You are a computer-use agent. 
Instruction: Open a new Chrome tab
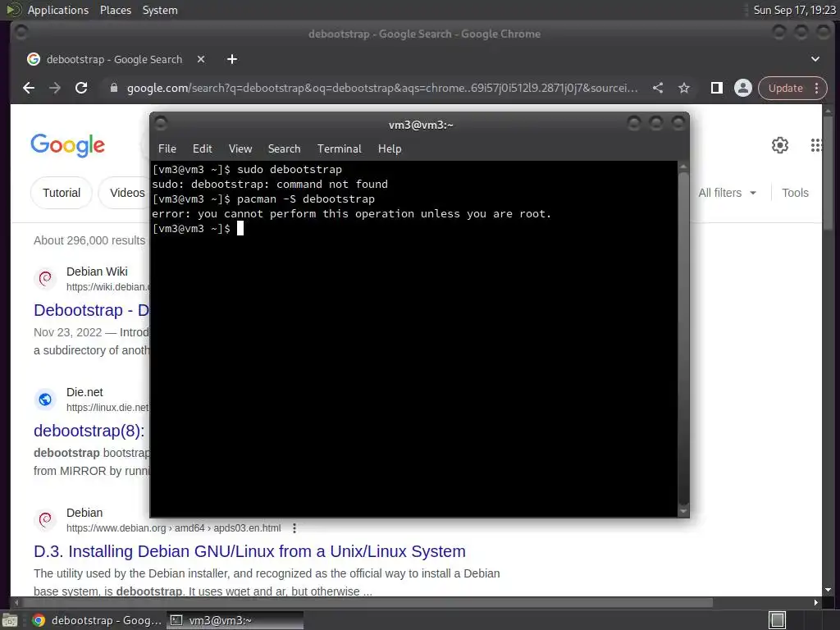coord(232,59)
